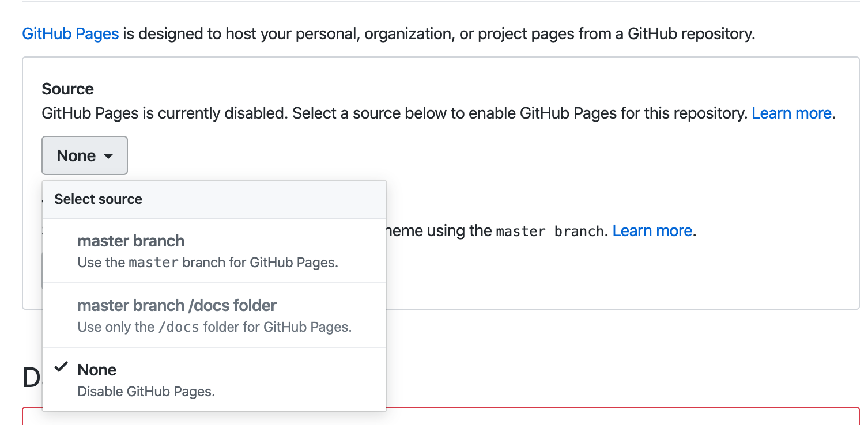Click the monospace master branch text in theme sentence
This screenshot has height=425, width=868.
point(550,232)
